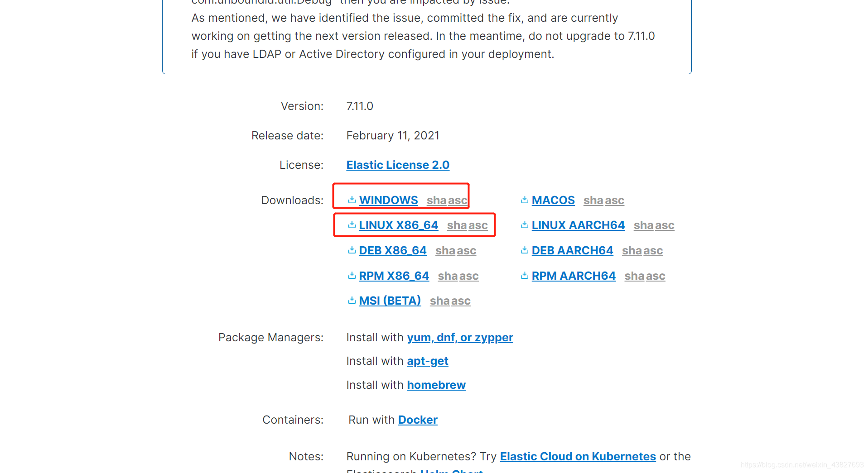The image size is (868, 473).
Task: Open the asc signature for RPM X86_64
Action: coord(469,276)
